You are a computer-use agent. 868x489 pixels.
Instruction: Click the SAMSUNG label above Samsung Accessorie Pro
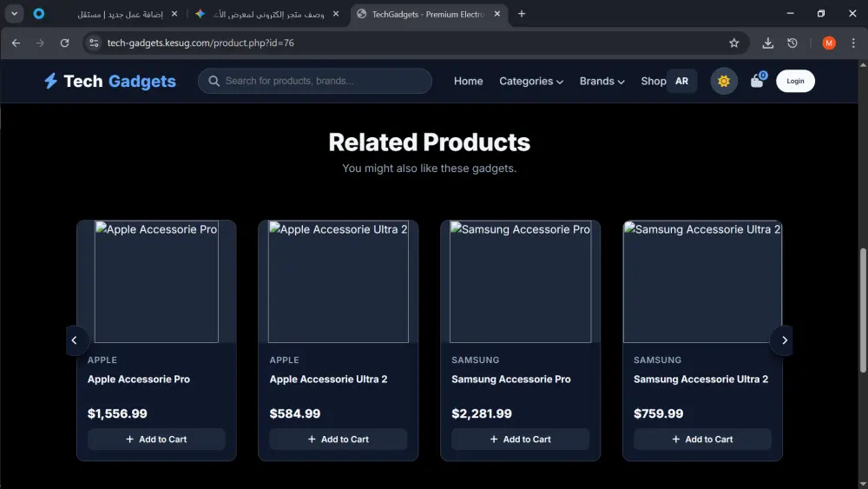coord(475,360)
